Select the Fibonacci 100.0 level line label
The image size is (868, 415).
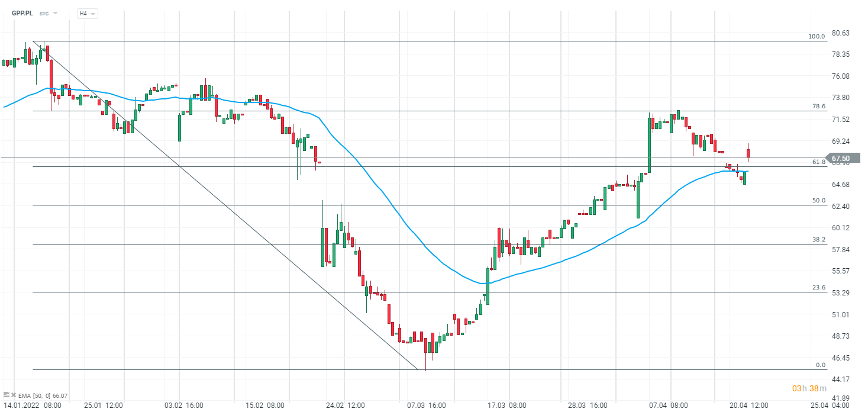[x=817, y=37]
